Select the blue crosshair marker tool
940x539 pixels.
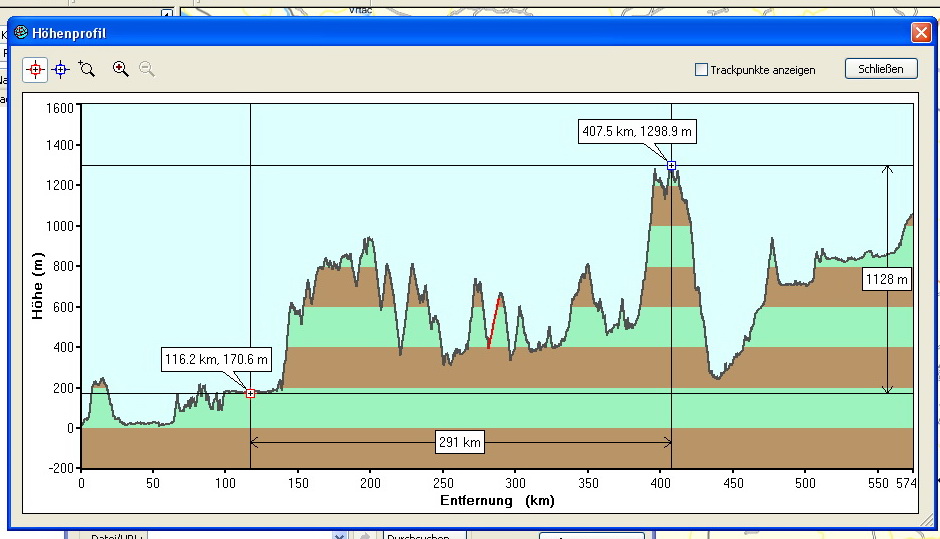[60, 69]
